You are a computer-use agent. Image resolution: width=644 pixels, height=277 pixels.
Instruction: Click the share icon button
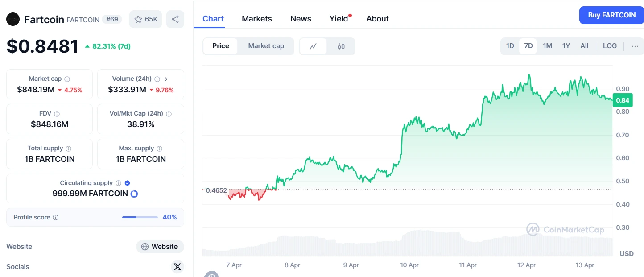tap(175, 19)
